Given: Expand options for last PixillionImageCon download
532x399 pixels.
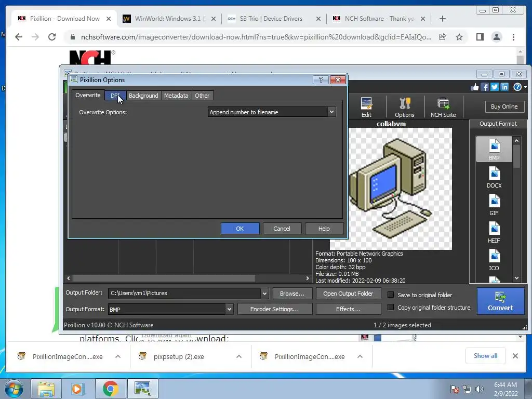Looking at the screenshot, I should point(360,356).
